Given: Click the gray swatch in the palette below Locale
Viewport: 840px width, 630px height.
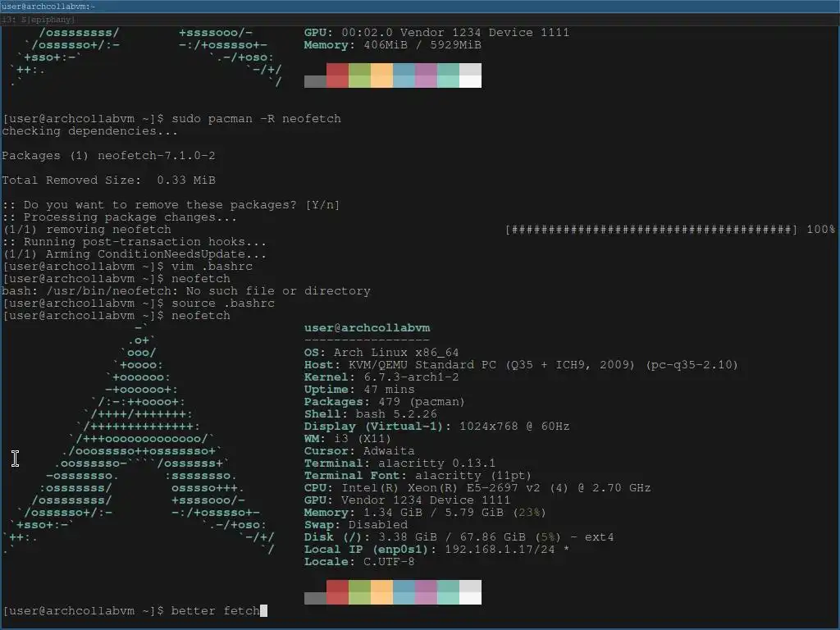Looking at the screenshot, I should click(x=315, y=598).
